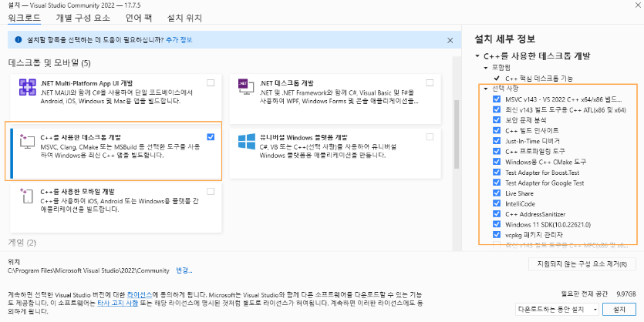Uncheck the 보안 문제 분석 option

[x=497, y=119]
